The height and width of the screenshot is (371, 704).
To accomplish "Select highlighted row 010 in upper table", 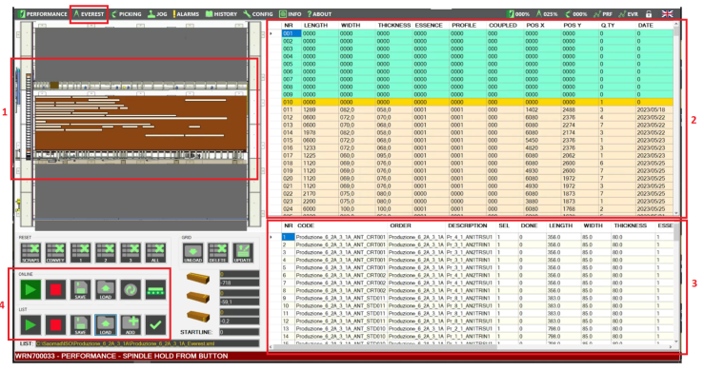I will coord(477,102).
